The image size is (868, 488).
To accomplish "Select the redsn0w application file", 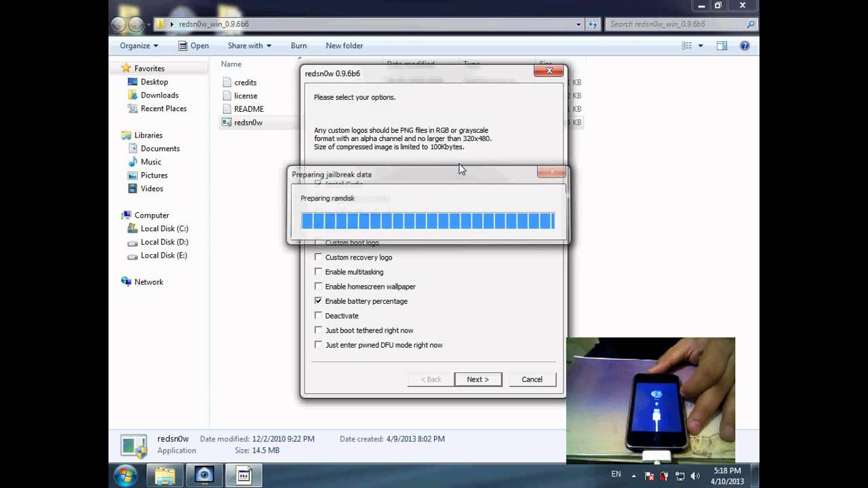I will [248, 123].
